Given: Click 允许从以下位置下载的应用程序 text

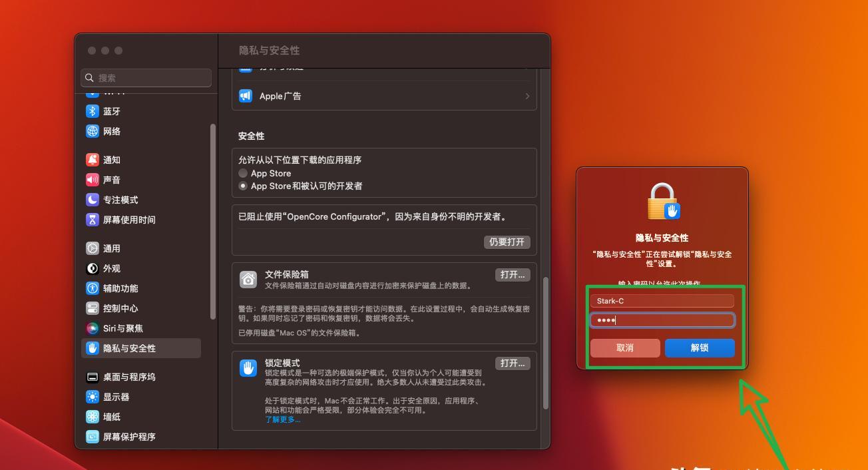Looking at the screenshot, I should tap(300, 160).
